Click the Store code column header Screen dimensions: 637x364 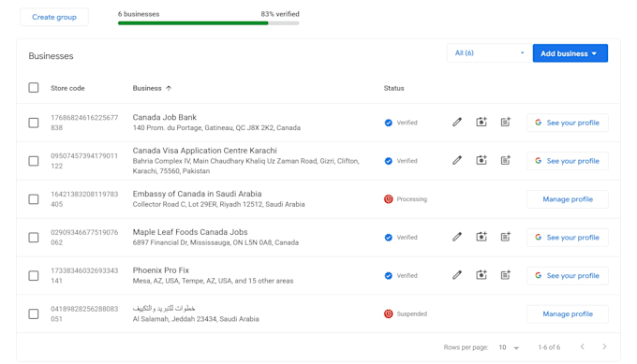[x=67, y=88]
